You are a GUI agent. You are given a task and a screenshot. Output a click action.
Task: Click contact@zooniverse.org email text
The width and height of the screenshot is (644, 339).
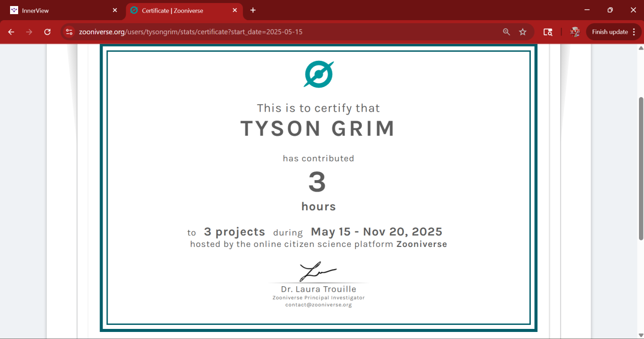318,305
